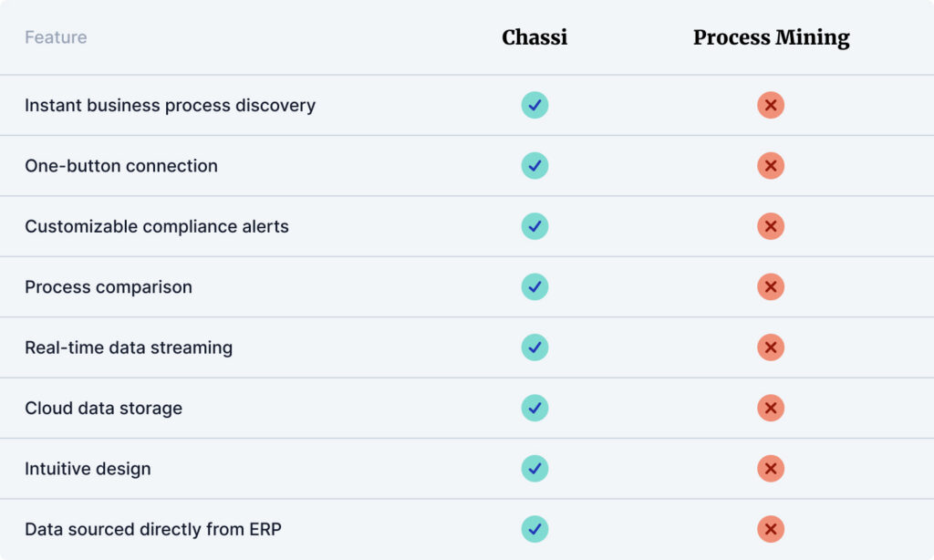Click Process Mining X for Intuitive design
The image size is (934, 560).
pos(770,468)
